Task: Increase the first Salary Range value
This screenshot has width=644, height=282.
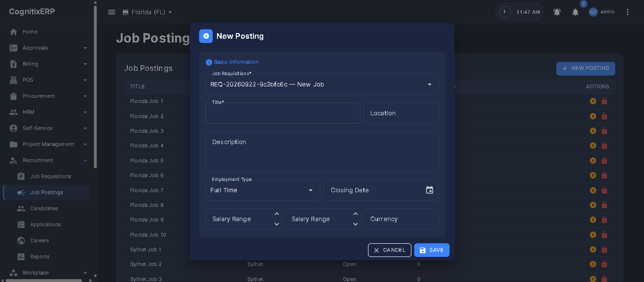Action: (276, 214)
